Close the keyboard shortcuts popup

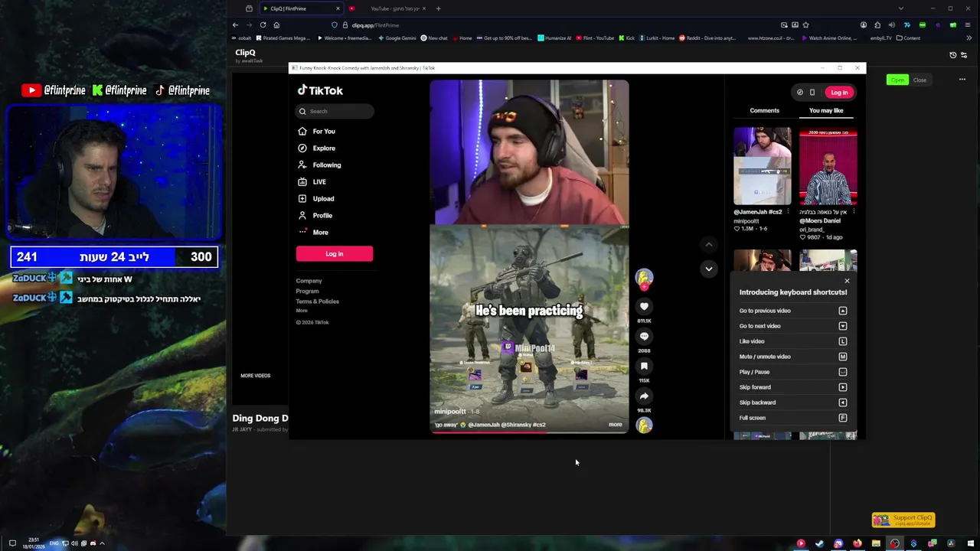[847, 281]
